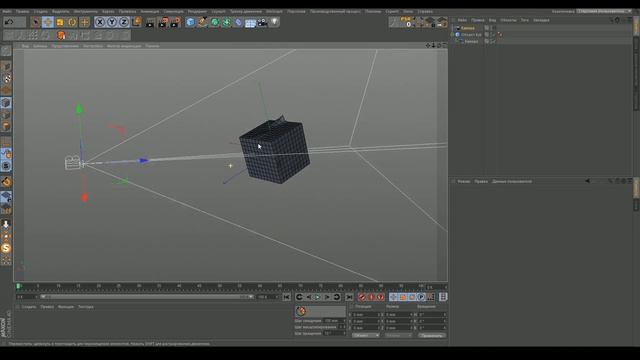Open the Objects menu in object manager
This screenshot has height=360, width=640.
click(508, 20)
